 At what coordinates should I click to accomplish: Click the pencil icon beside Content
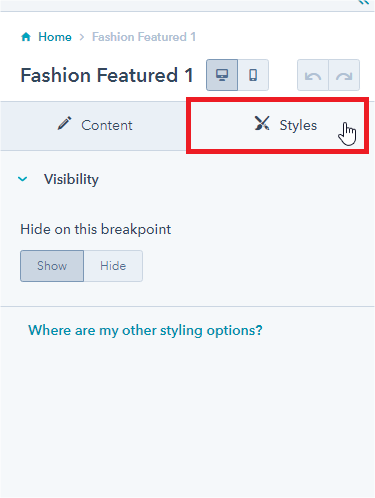coord(64,123)
